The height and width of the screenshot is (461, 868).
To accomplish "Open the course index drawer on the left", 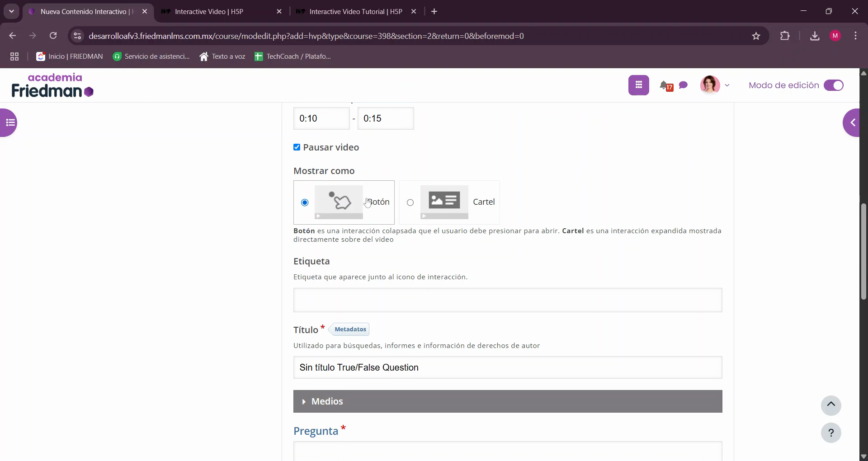I will pyautogui.click(x=9, y=122).
